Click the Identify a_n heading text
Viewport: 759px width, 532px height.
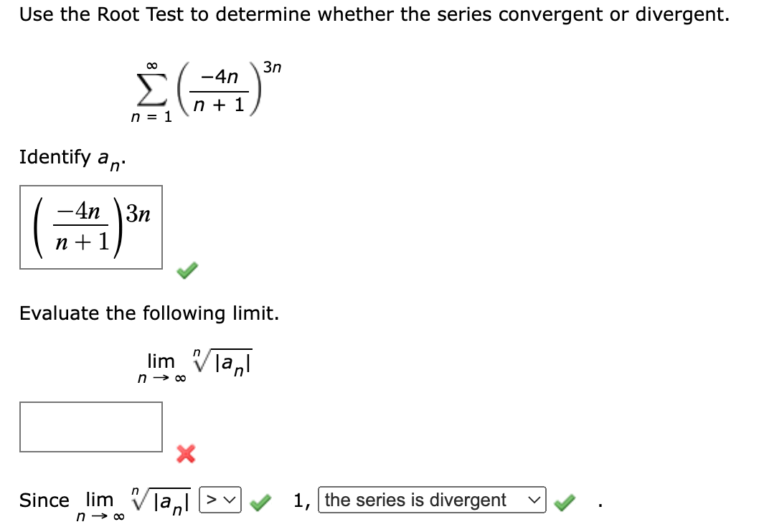point(68,157)
